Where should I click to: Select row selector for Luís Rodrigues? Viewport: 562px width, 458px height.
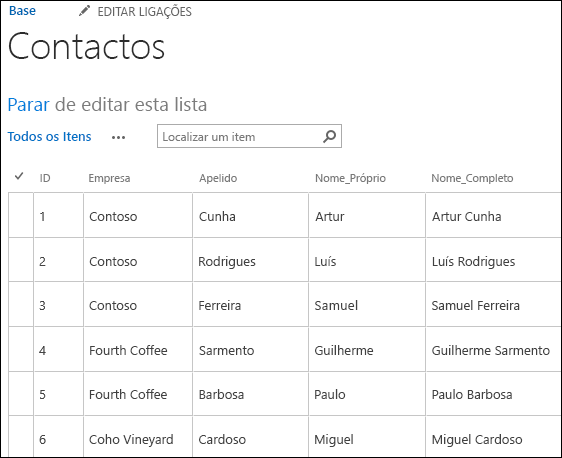(21, 260)
